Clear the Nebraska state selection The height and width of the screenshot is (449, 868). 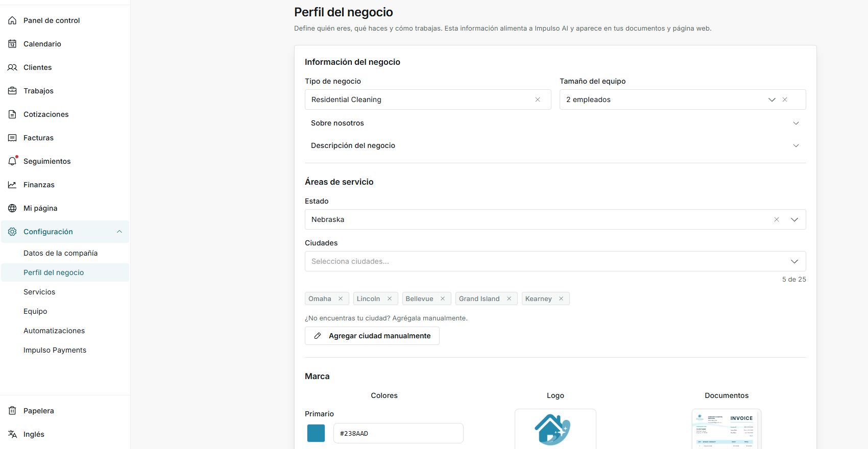click(x=777, y=219)
